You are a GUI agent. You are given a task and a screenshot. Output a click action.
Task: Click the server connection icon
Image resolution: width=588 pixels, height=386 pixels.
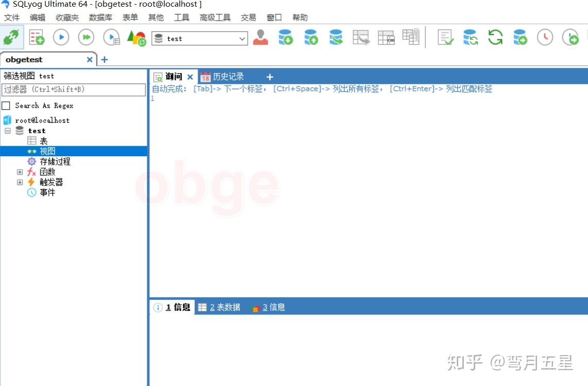click(10, 37)
